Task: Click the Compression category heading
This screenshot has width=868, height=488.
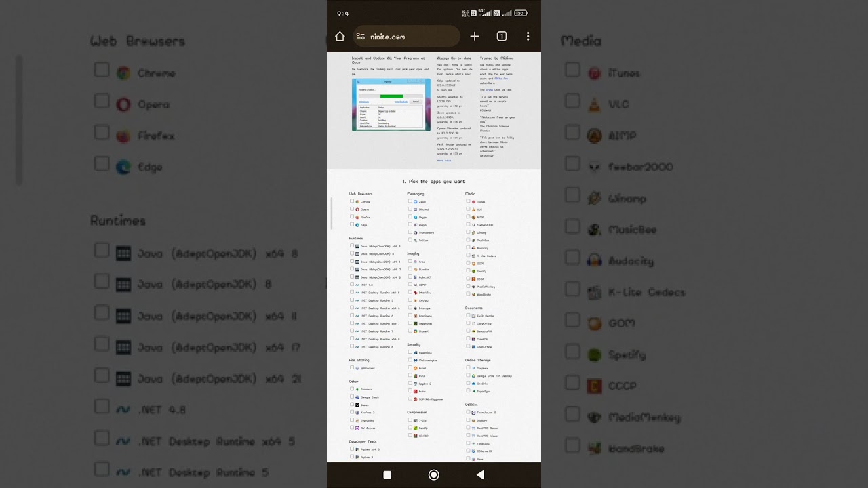Action: point(417,412)
